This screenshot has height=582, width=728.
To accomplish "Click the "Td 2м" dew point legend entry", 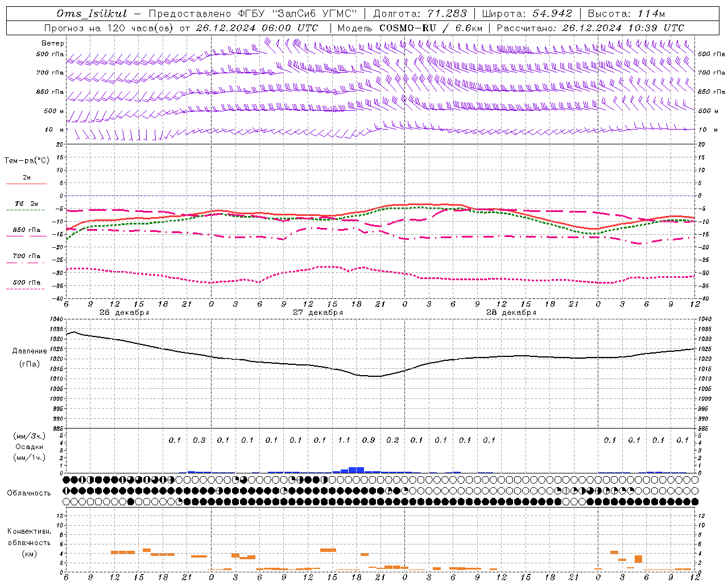I will pos(27,203).
